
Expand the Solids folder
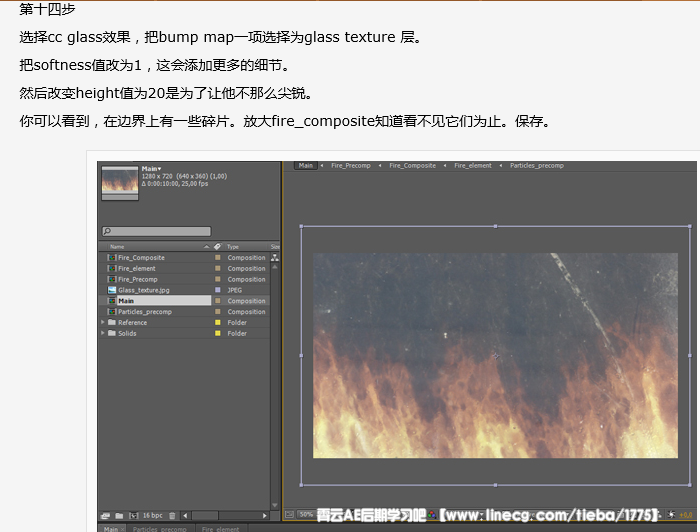pyautogui.click(x=103, y=333)
